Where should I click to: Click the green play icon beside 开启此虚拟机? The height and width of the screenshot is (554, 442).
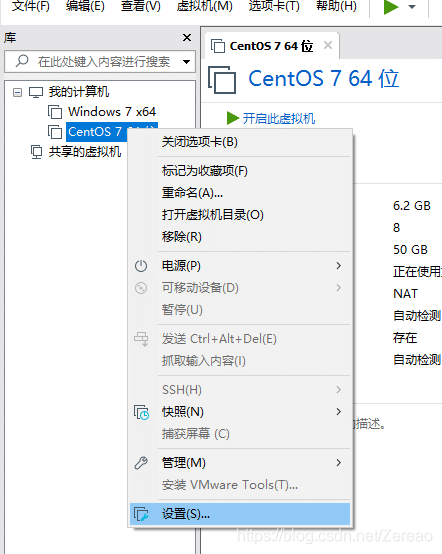(233, 118)
